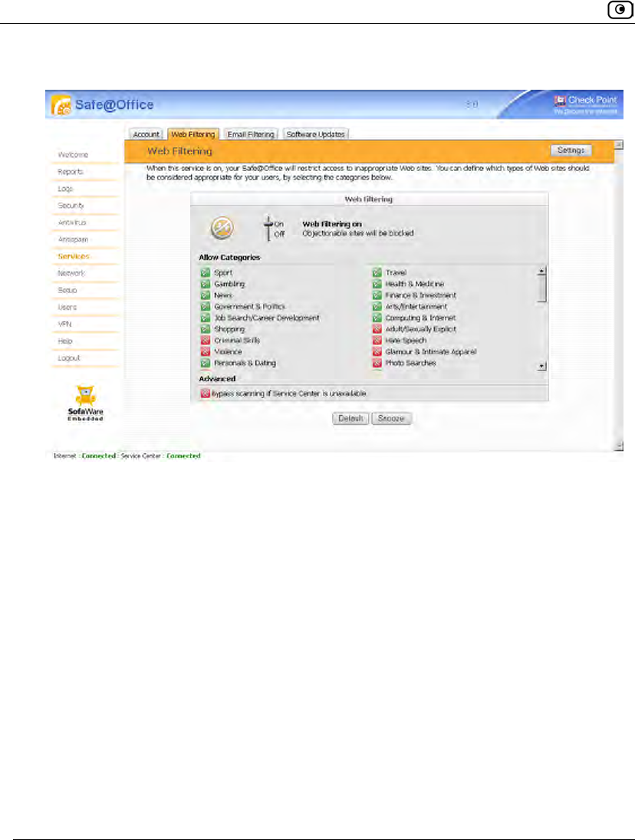Screen dimensions: 635x840
Task: Click the categories list scrollbar thumb
Action: (x=542, y=289)
